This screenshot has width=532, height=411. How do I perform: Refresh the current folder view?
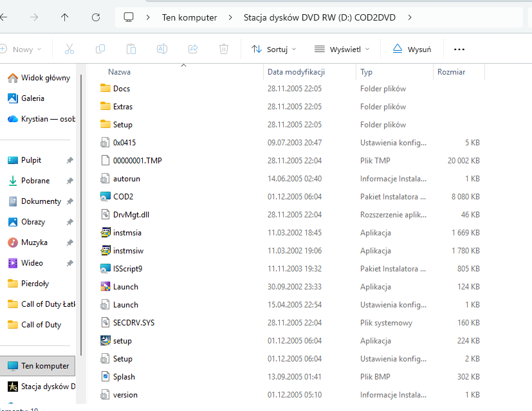click(96, 17)
